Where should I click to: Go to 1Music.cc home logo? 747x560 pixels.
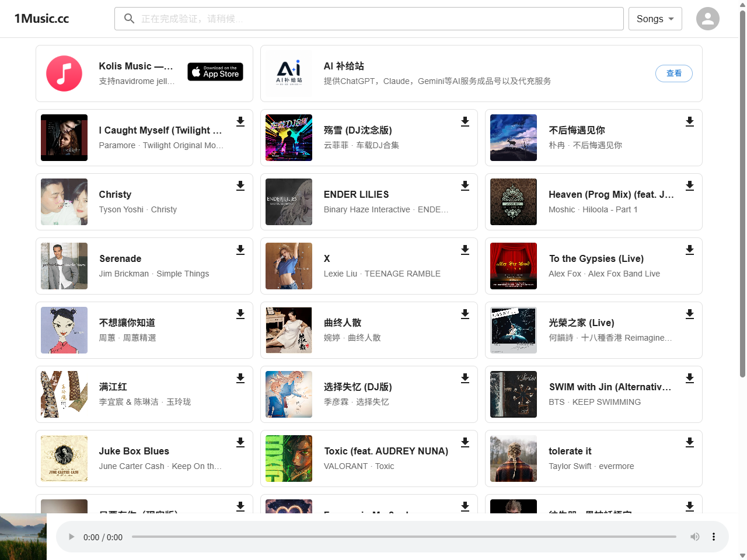coord(41,19)
